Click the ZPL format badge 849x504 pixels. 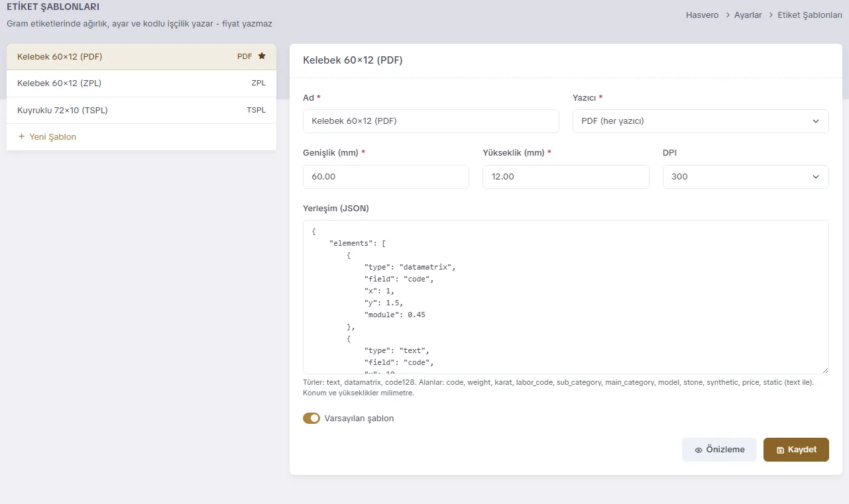258,83
